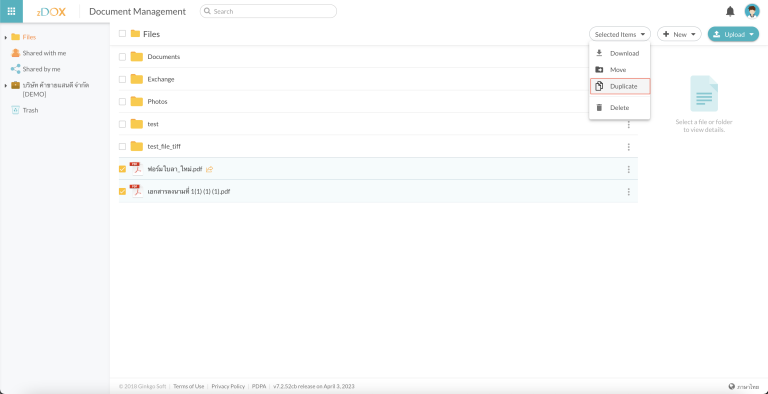Viewport: 768px width, 394px height.
Task: Open the test_file_tiff folder name
Action: 164,147
